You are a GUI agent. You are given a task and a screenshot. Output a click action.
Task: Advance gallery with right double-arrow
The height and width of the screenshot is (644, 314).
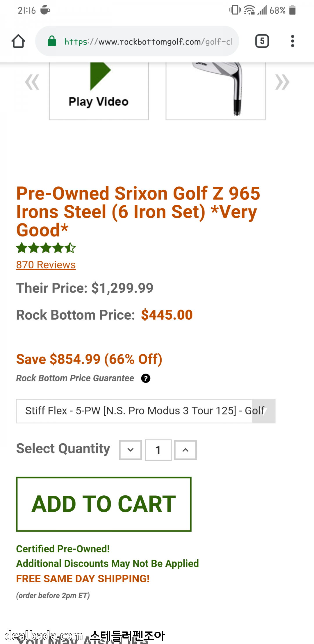pyautogui.click(x=282, y=82)
